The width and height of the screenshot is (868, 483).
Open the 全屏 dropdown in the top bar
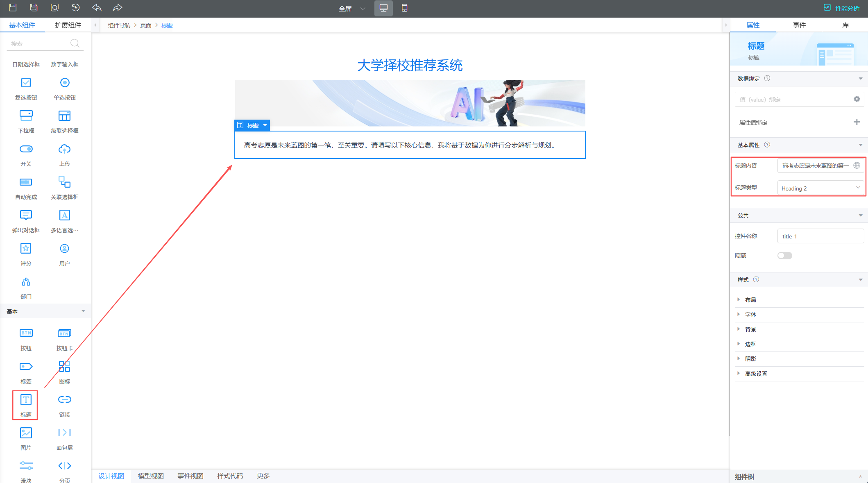click(x=351, y=9)
